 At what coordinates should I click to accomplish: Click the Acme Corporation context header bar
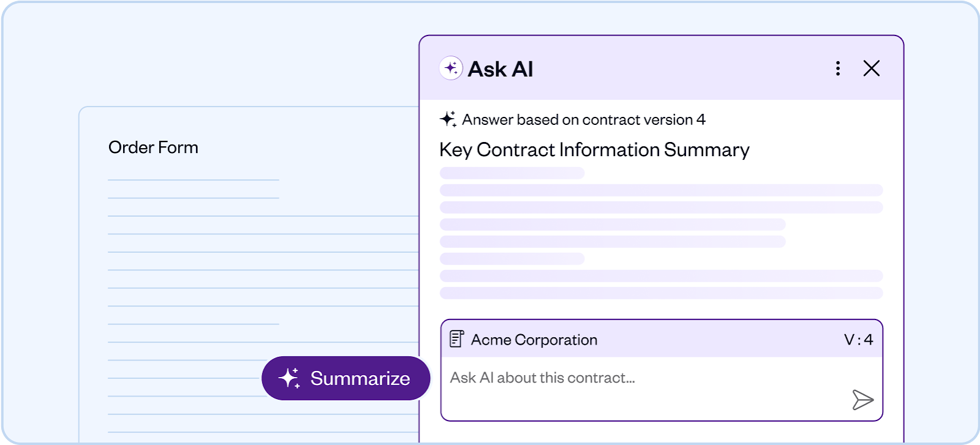point(661,339)
